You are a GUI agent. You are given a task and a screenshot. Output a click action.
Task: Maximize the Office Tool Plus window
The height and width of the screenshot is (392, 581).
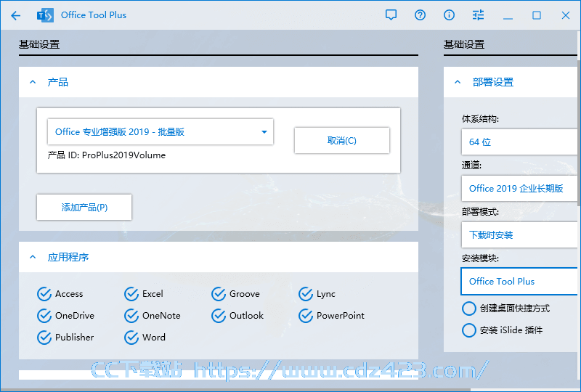pyautogui.click(x=537, y=15)
